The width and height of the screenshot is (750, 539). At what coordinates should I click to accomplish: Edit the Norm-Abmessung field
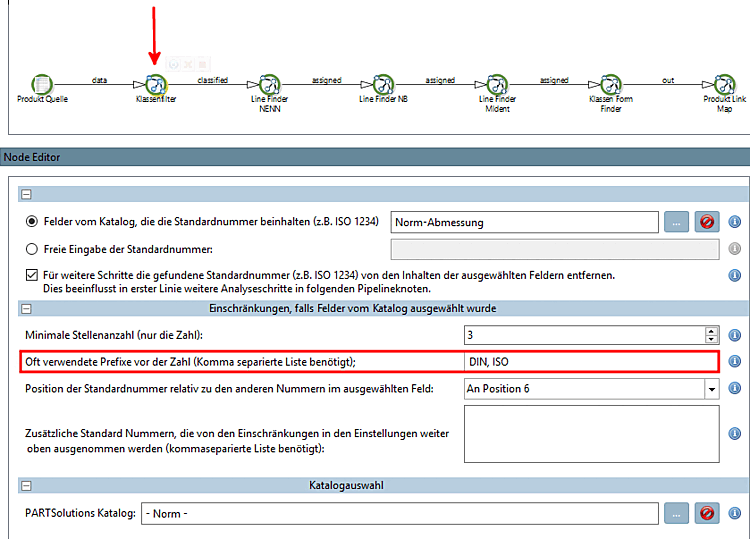(x=525, y=222)
